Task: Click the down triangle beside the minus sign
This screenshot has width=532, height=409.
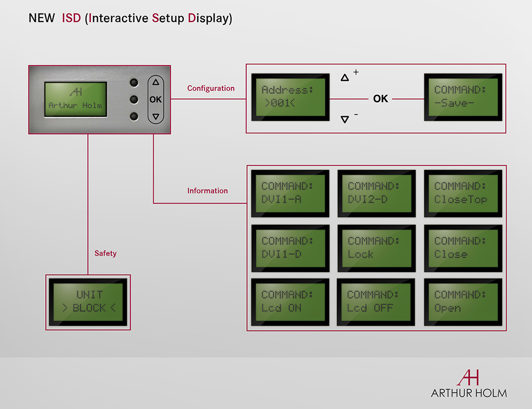Action: click(x=344, y=119)
